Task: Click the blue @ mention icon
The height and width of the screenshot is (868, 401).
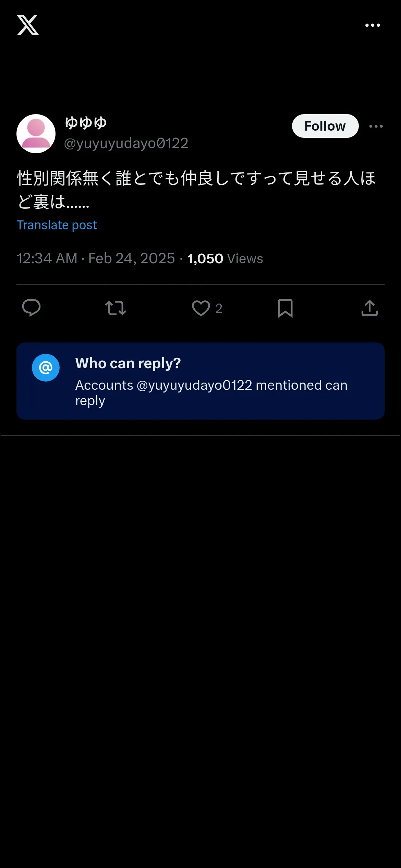Action: (46, 367)
